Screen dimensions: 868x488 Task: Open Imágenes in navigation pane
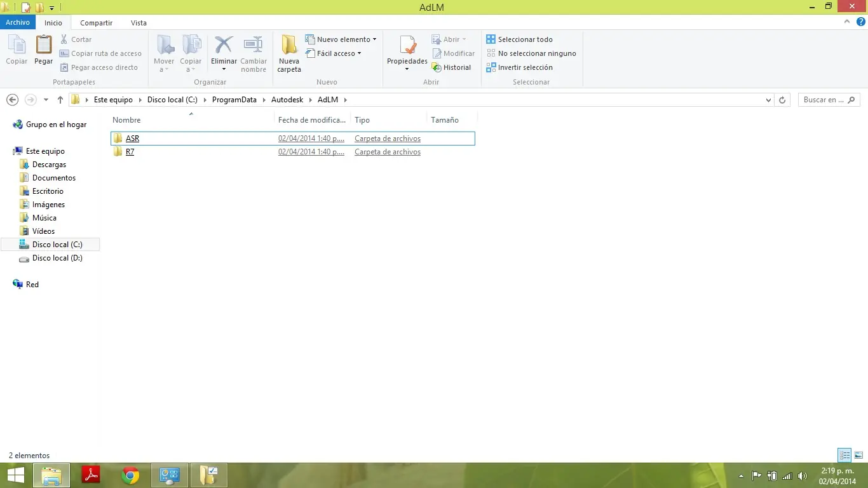tap(42, 205)
